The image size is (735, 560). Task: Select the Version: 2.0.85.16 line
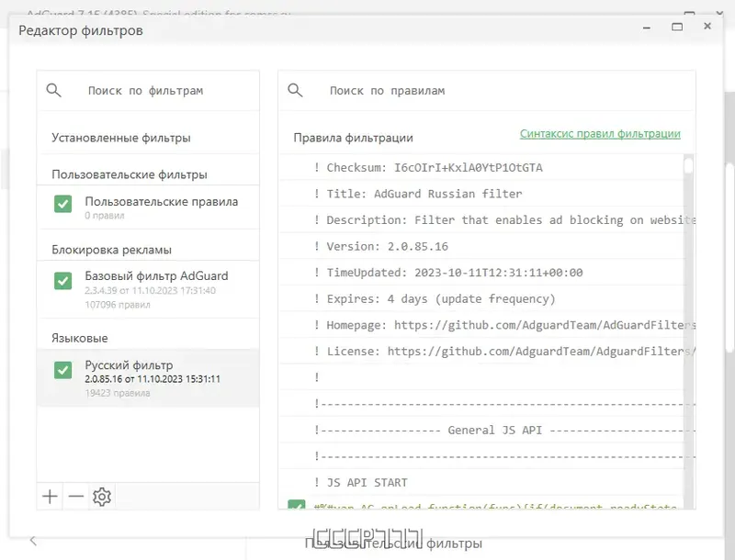[x=481, y=246]
